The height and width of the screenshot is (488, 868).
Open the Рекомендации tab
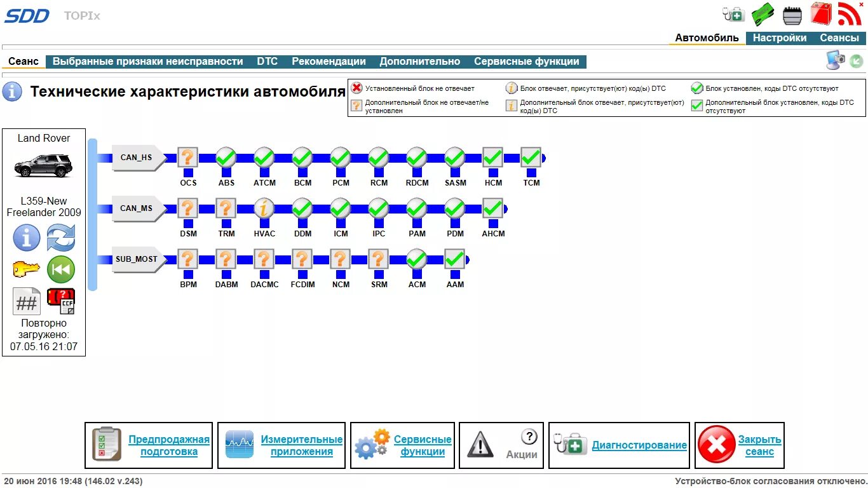(x=329, y=62)
